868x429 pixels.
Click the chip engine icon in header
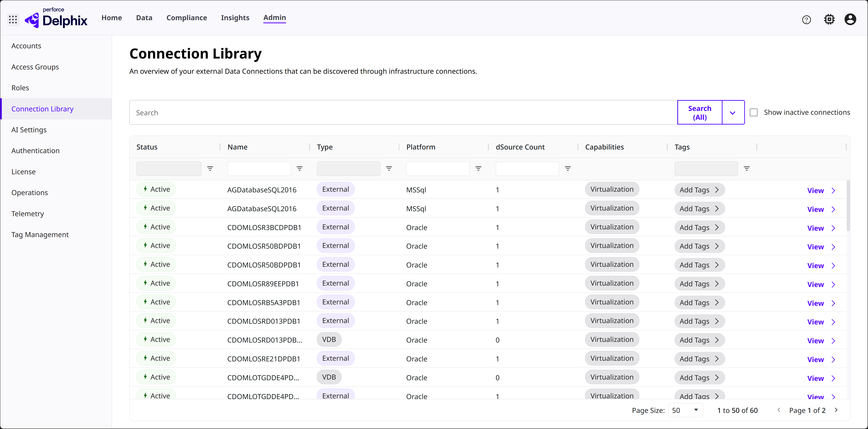(829, 20)
